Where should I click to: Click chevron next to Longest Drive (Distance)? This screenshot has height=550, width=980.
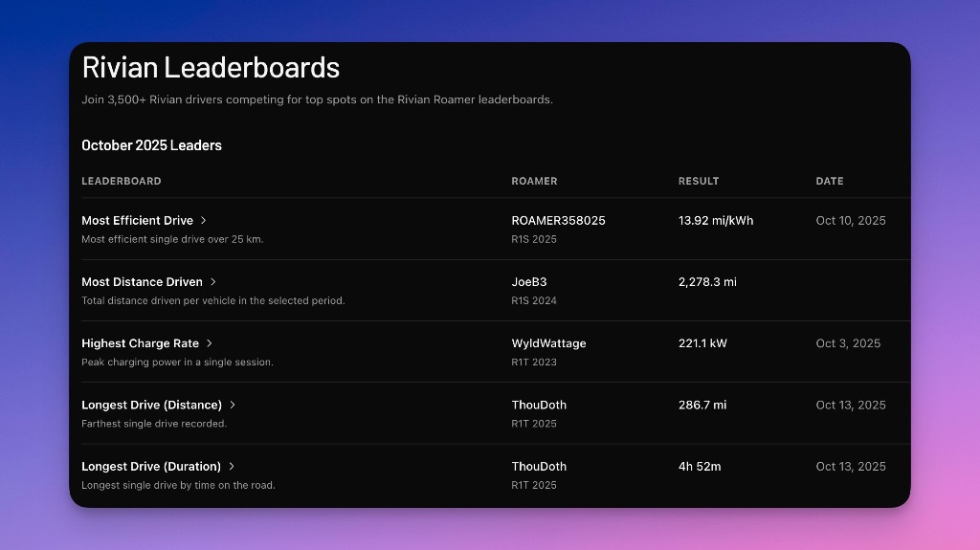[x=233, y=405]
